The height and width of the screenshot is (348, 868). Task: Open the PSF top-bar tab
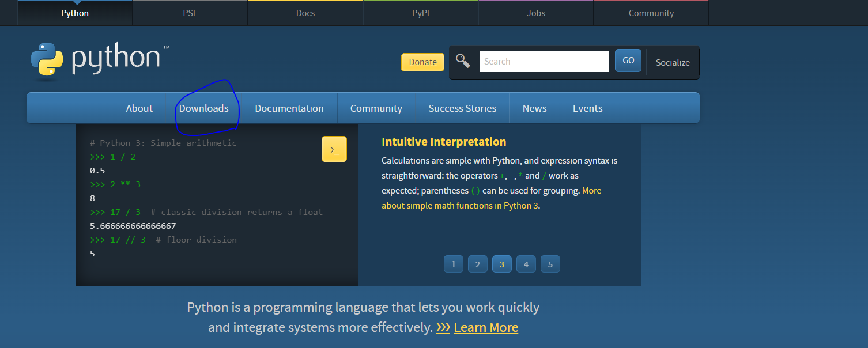[190, 13]
